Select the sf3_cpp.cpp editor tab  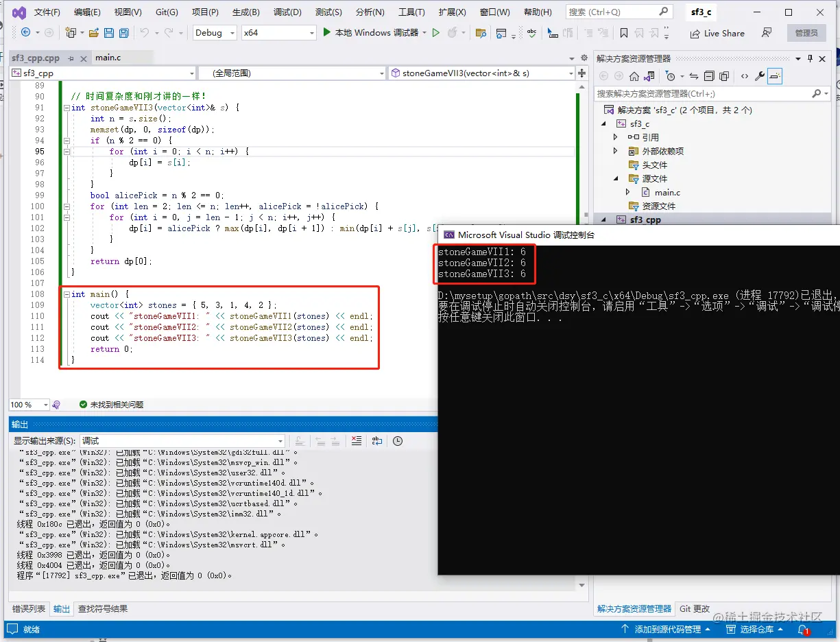point(36,58)
